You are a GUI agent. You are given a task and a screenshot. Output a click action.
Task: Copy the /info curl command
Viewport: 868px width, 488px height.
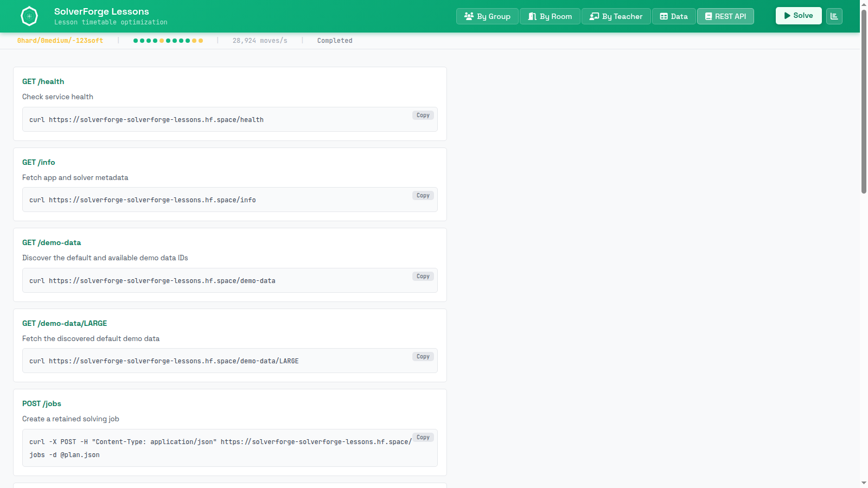point(423,195)
